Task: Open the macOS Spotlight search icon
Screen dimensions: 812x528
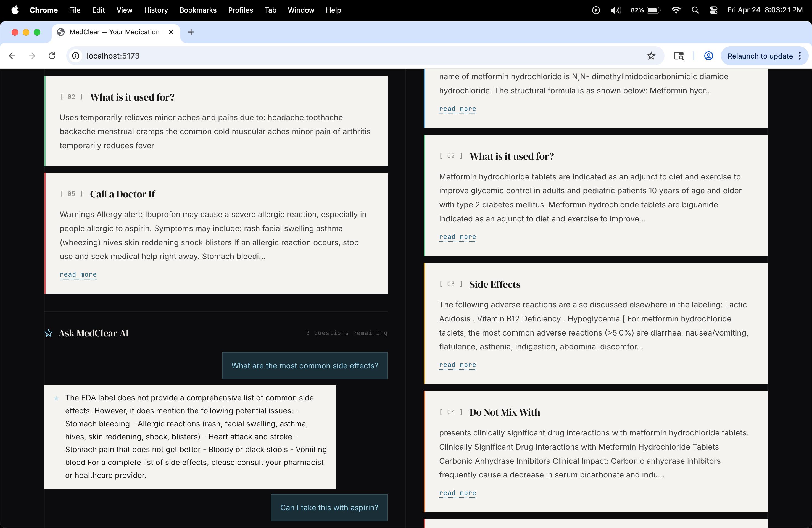Action: point(695,10)
